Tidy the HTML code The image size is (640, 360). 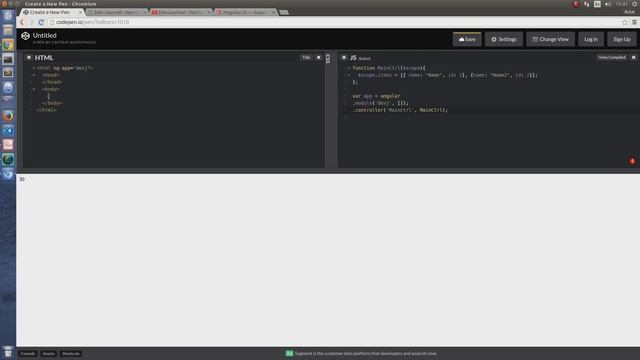point(306,58)
